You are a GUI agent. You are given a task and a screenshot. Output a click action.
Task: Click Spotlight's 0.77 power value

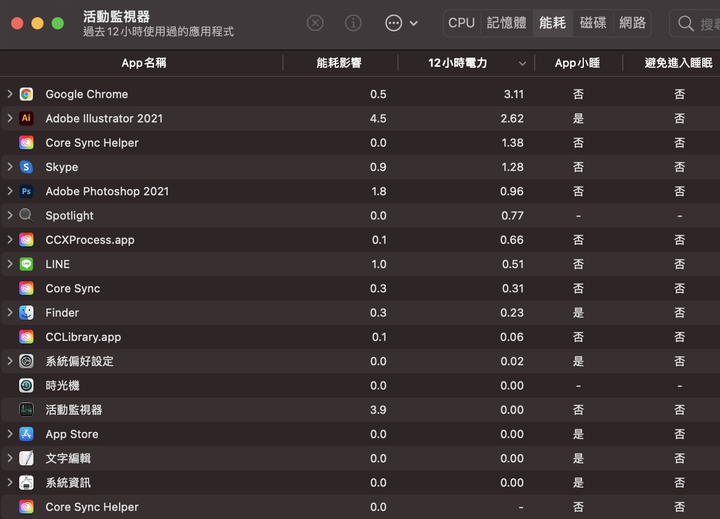(x=512, y=215)
